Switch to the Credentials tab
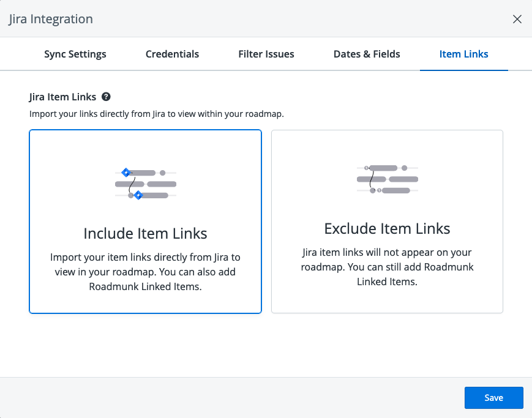The height and width of the screenshot is (418, 532). click(x=172, y=54)
